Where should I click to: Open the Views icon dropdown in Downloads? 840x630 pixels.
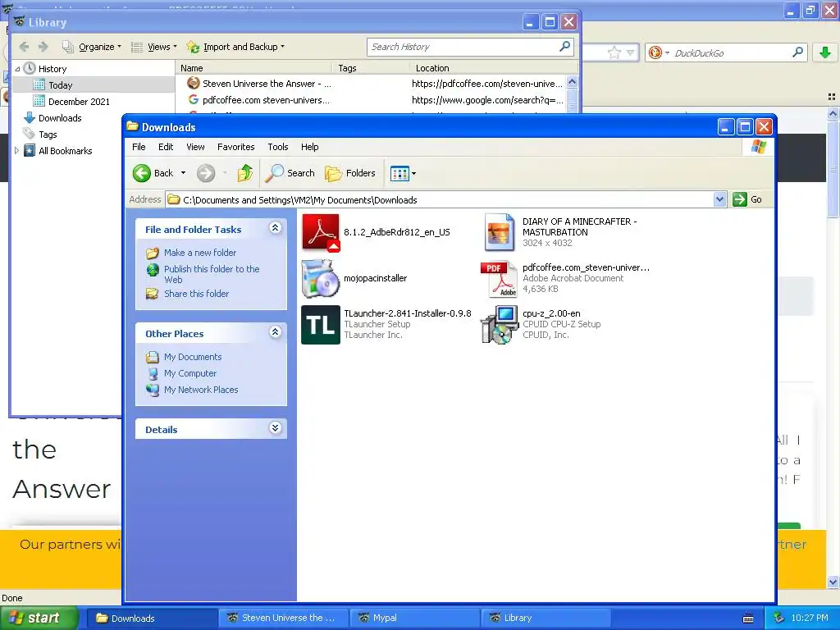click(403, 173)
